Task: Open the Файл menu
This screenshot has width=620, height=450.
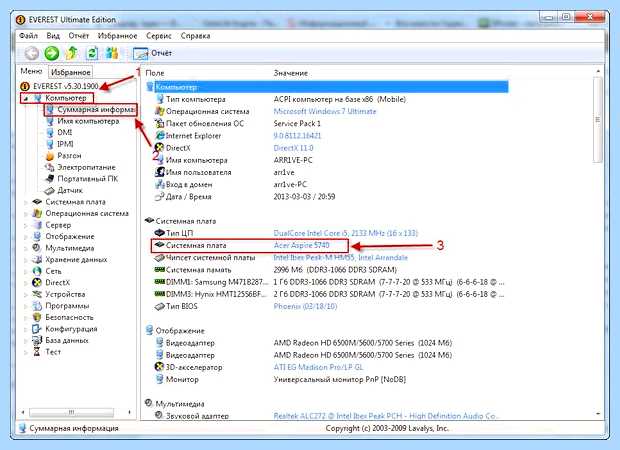Action: [x=28, y=36]
